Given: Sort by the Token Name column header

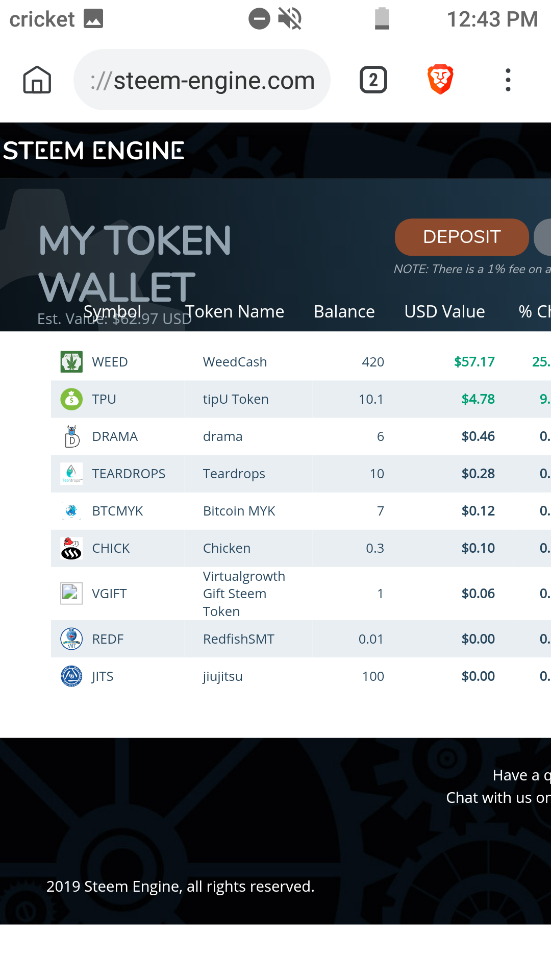Looking at the screenshot, I should pyautogui.click(x=235, y=311).
